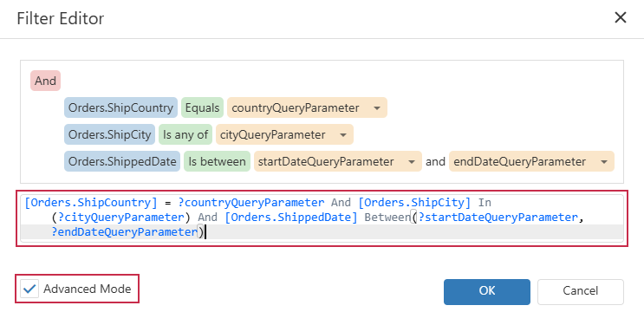644x325 pixels.
Task: Click in the filter expression text editor
Action: tap(322, 218)
